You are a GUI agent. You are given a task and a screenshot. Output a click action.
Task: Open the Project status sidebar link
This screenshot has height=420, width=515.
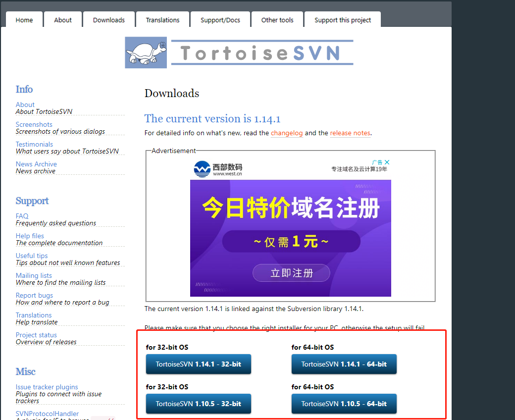36,335
